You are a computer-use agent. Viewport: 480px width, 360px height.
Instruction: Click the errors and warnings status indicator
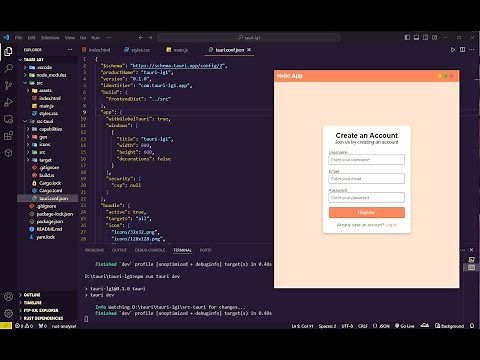pos(24,326)
